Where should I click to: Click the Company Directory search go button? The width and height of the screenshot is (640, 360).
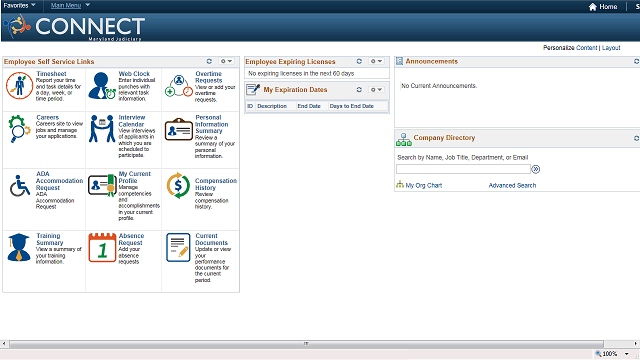(x=536, y=169)
